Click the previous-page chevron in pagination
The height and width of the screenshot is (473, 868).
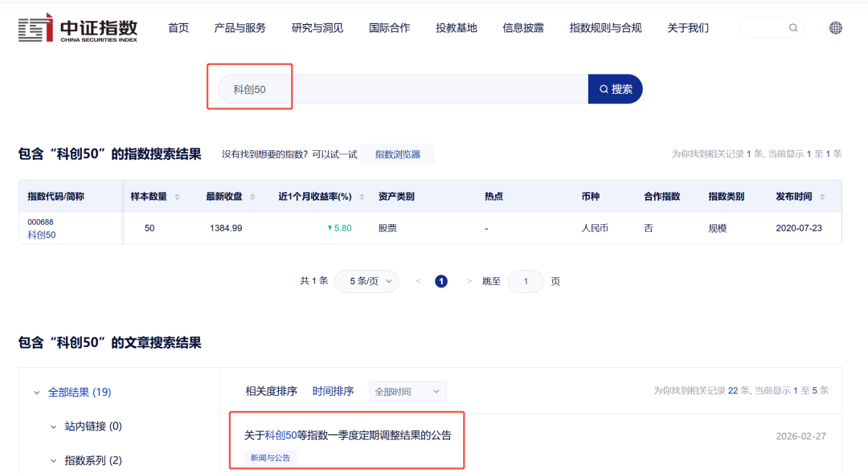pyautogui.click(x=418, y=281)
